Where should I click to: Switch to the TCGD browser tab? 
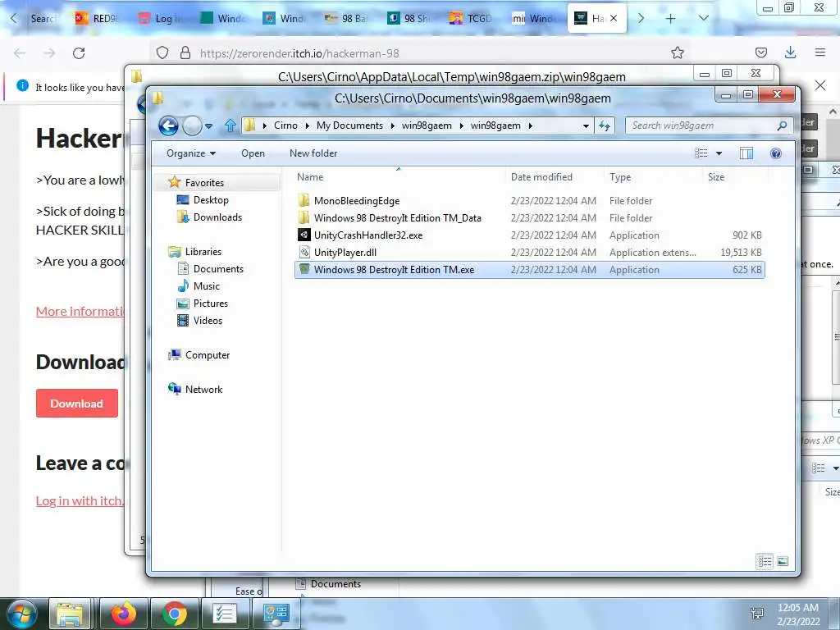pyautogui.click(x=472, y=18)
